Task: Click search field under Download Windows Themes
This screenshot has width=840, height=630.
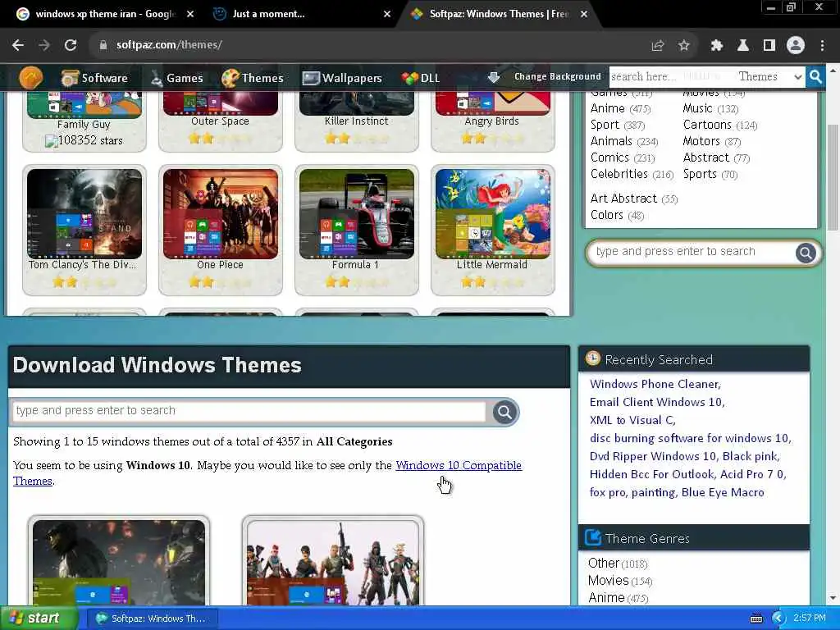Action: (x=249, y=411)
